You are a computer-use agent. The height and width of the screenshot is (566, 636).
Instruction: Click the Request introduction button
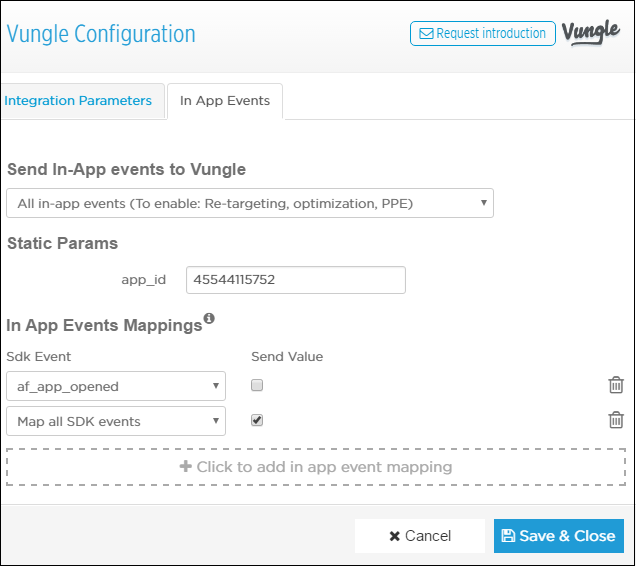tap(483, 33)
